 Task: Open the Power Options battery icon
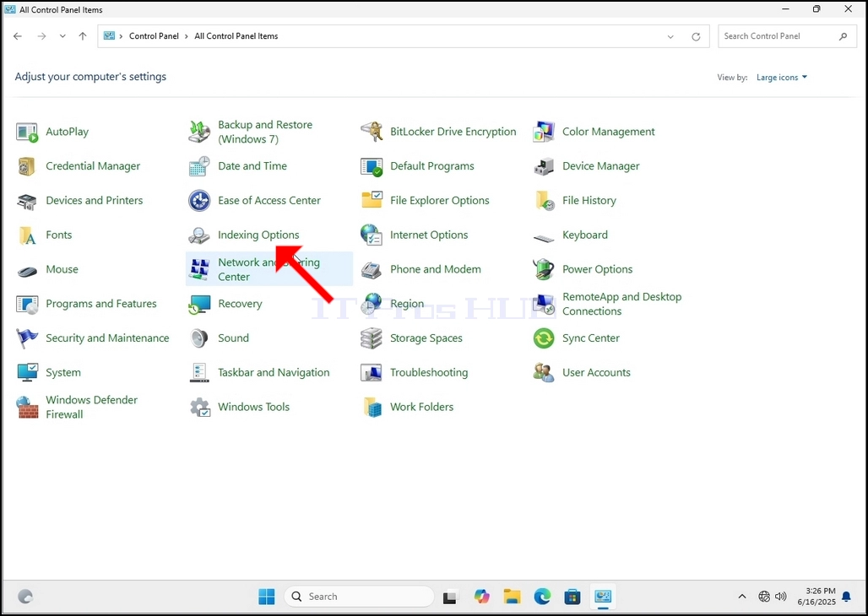(x=544, y=269)
